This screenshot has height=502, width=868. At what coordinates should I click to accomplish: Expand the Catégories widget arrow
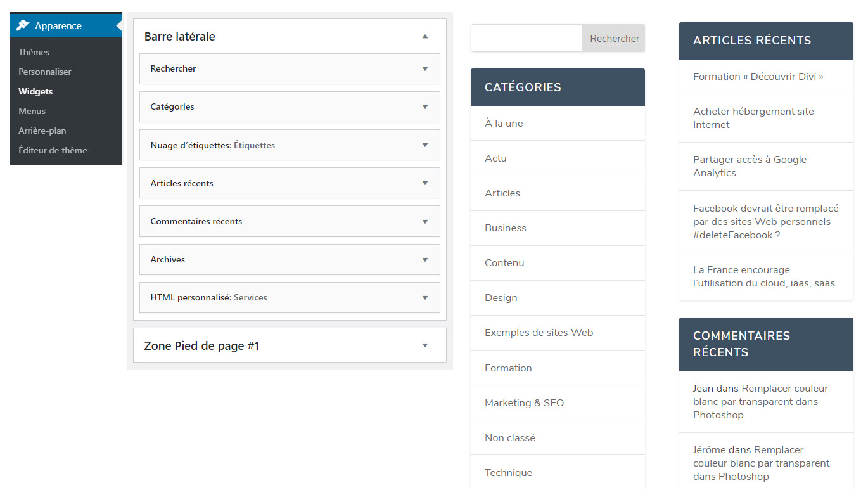pyautogui.click(x=425, y=107)
